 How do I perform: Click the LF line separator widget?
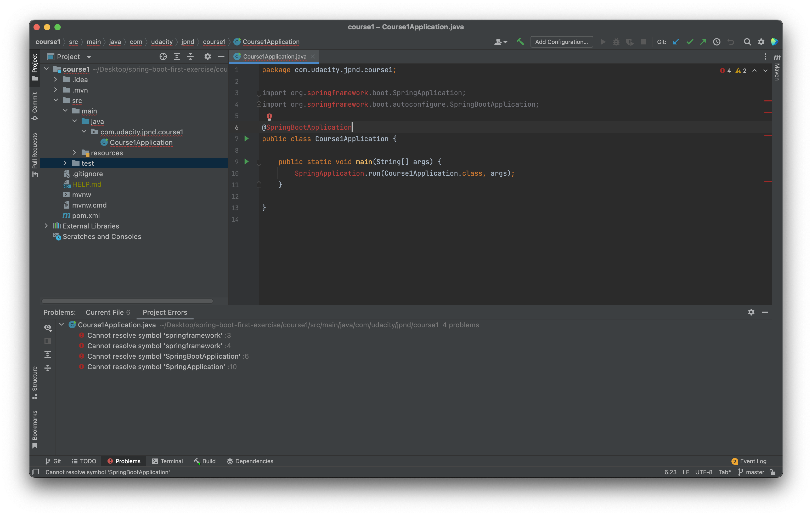pyautogui.click(x=686, y=472)
